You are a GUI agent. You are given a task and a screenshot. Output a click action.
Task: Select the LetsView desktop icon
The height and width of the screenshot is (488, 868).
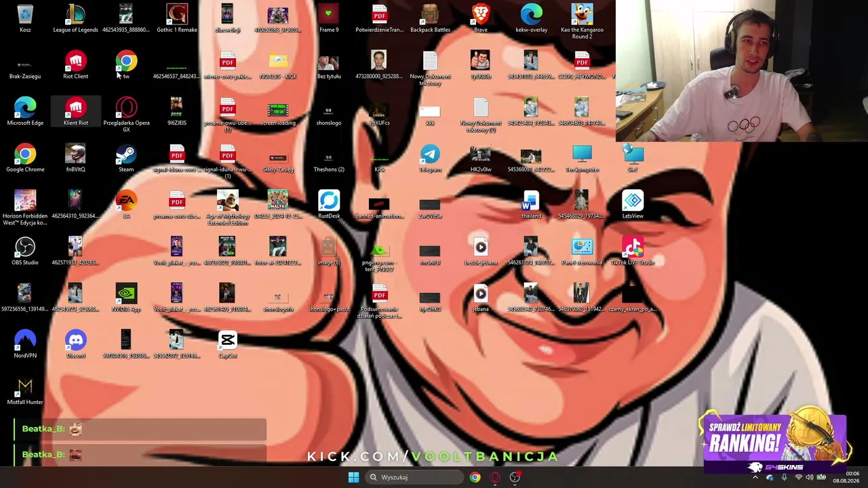click(632, 205)
